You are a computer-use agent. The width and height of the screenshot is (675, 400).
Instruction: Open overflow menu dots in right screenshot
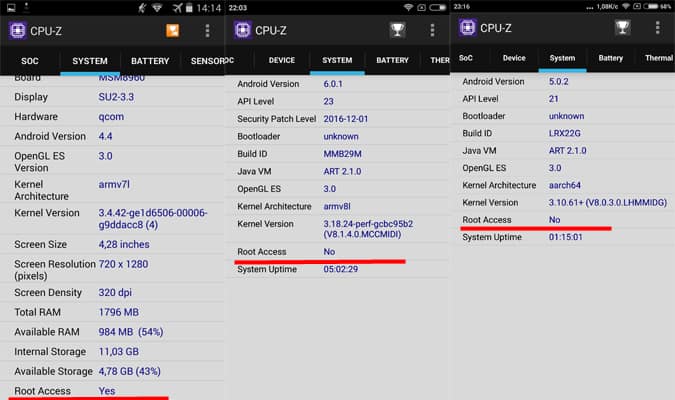point(657,28)
